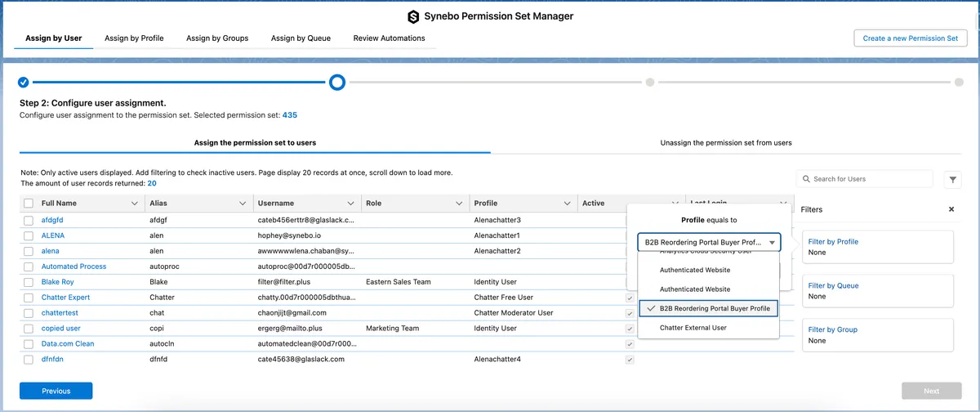Click the Next button
This screenshot has width=980, height=412.
(x=932, y=391)
